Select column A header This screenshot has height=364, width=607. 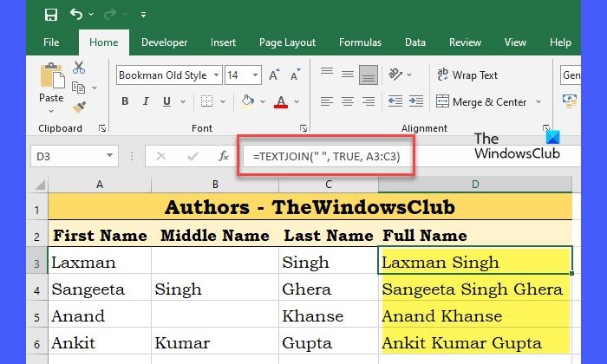coord(100,185)
